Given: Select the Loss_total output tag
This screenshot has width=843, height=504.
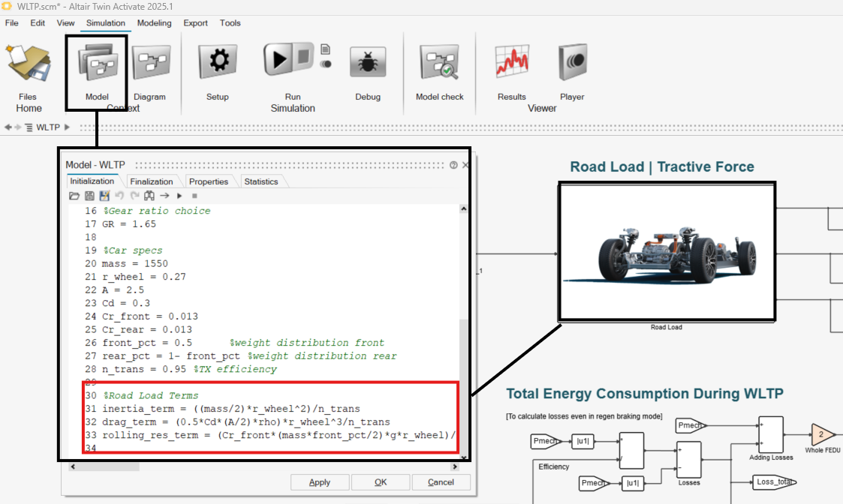Looking at the screenshot, I should click(774, 482).
